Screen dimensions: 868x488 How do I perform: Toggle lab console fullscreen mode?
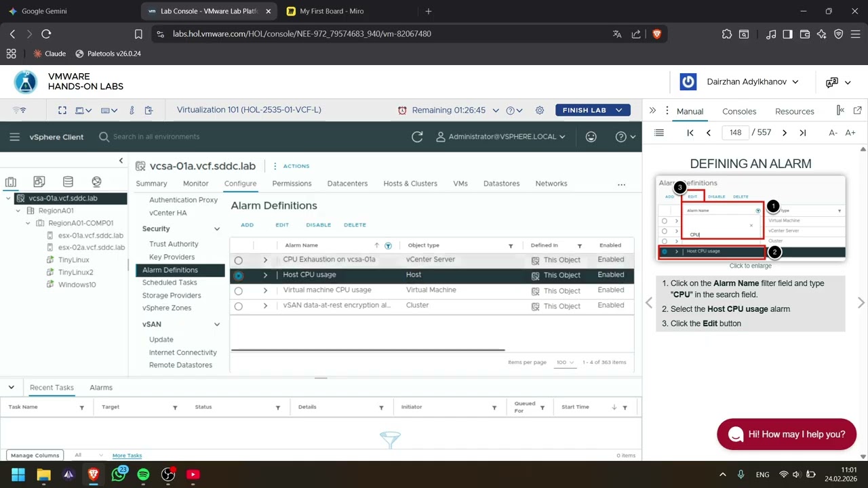click(x=62, y=110)
